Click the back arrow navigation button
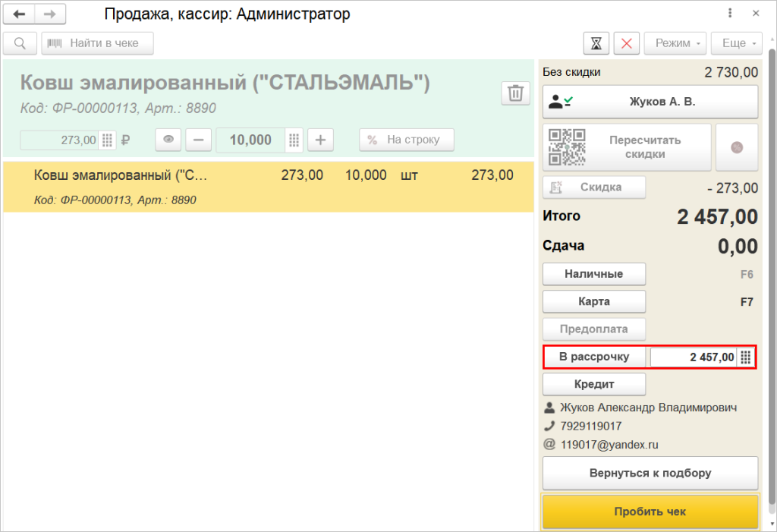This screenshot has width=777, height=532. point(19,14)
